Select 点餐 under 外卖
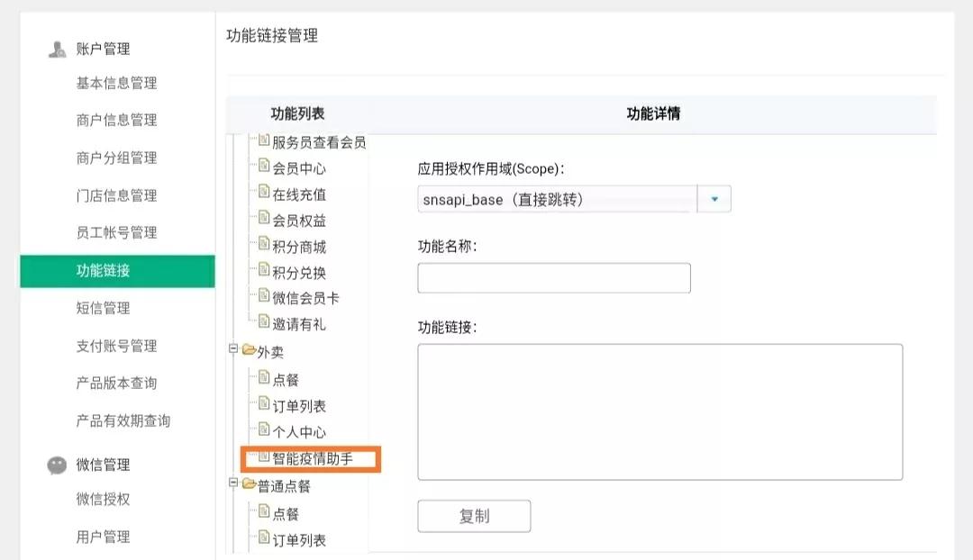 click(x=286, y=380)
